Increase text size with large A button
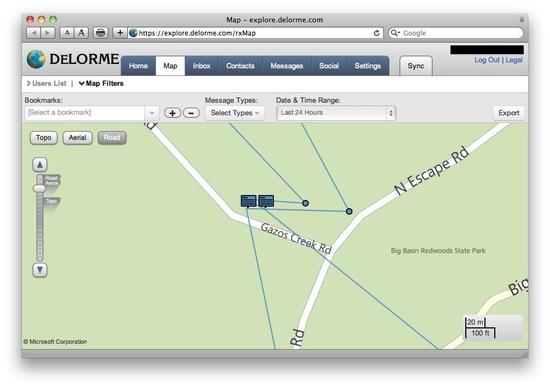This screenshot has width=550, height=388. [x=81, y=33]
